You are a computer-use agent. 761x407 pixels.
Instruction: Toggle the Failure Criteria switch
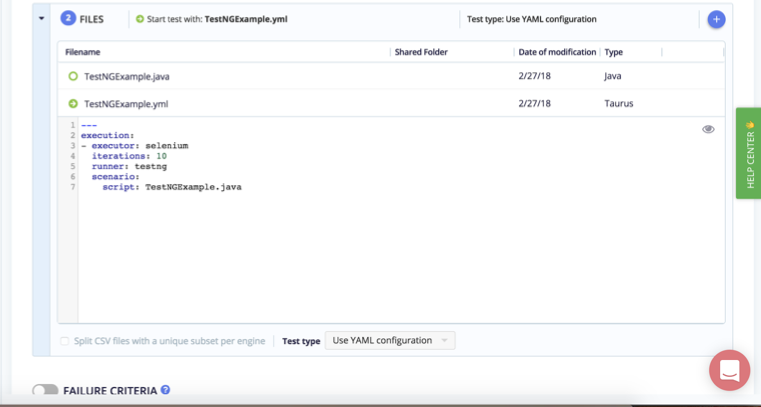[45, 390]
